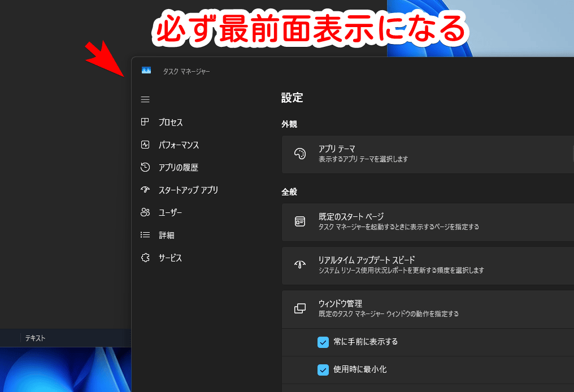Toggle the checkbox below 使用時に最小化
Image resolution: width=574 pixels, height=392 pixels.
323,390
